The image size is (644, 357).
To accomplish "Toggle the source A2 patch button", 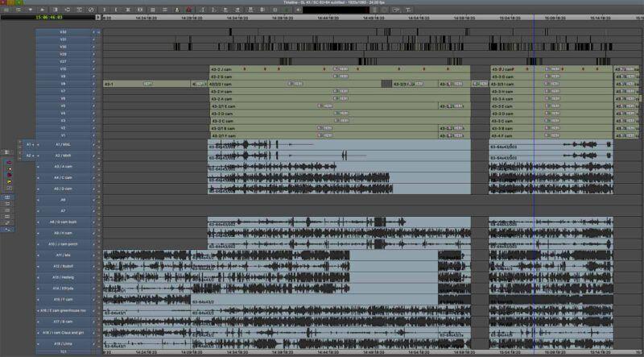I will click(x=28, y=156).
